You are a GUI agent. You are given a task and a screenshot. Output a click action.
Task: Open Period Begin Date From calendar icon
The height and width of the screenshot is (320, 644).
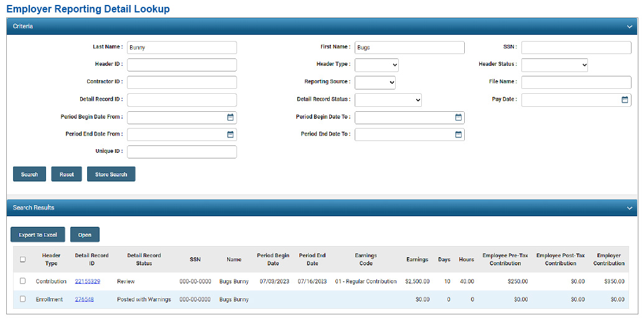tap(230, 117)
